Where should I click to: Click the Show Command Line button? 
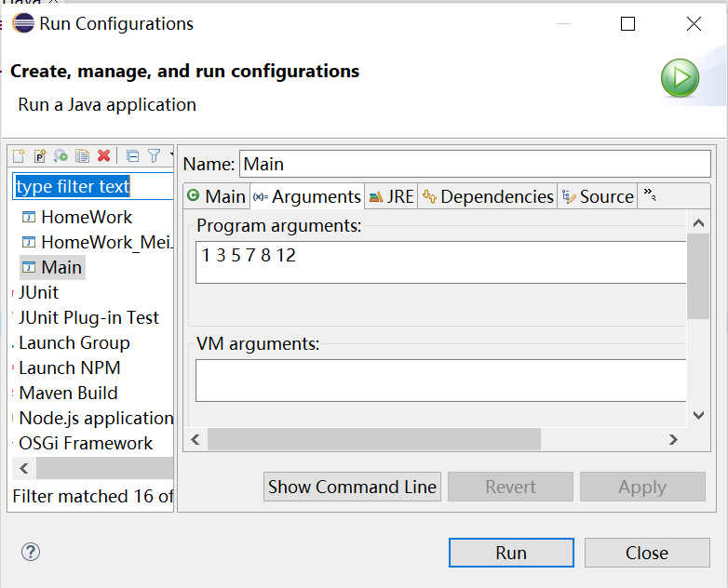tap(352, 487)
